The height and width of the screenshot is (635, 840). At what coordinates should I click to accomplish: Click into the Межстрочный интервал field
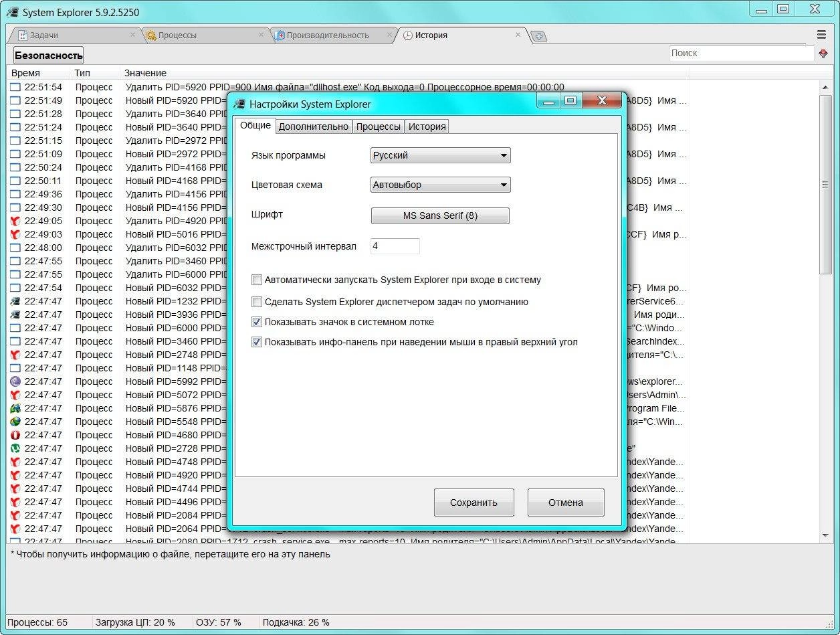click(x=395, y=246)
